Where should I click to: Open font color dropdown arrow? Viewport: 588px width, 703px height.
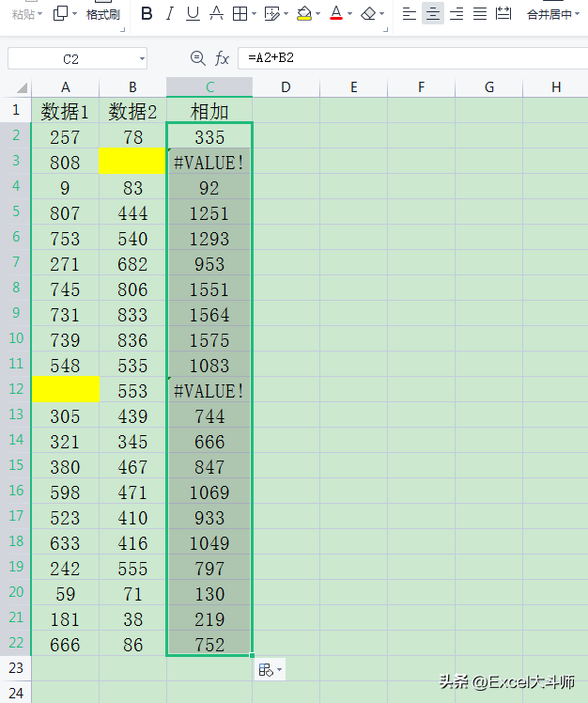click(x=349, y=14)
